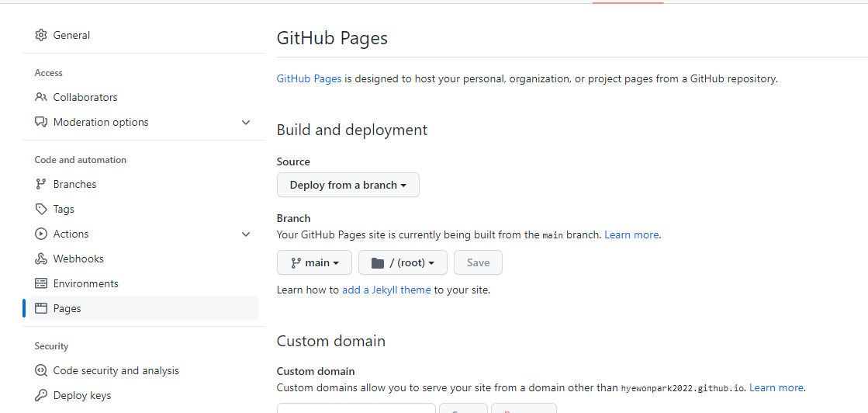Click the hyewonpark2022.github.io text
This screenshot has width=868, height=413.
click(x=683, y=387)
